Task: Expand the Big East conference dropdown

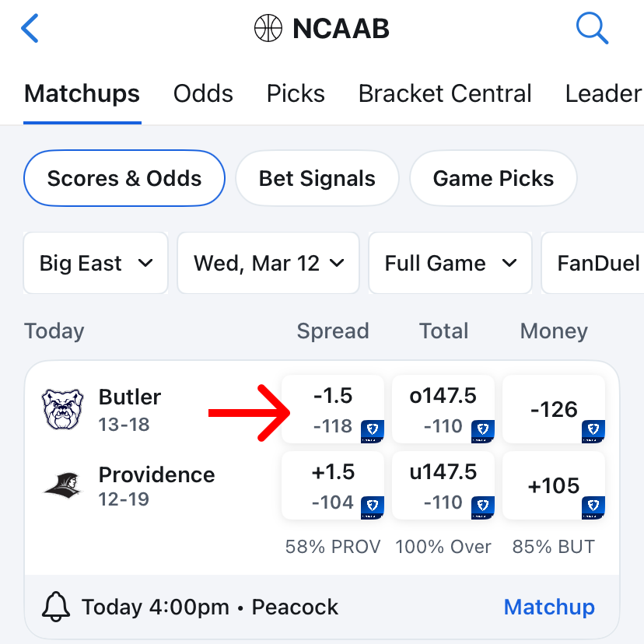Action: [96, 263]
